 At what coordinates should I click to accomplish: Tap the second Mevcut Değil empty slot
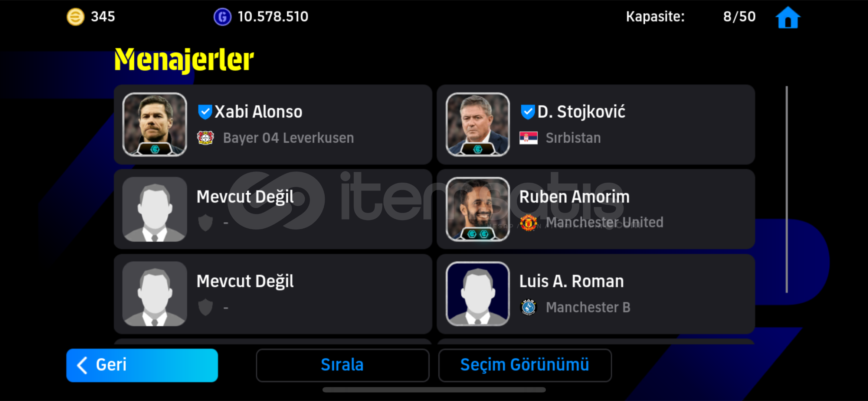tap(273, 294)
